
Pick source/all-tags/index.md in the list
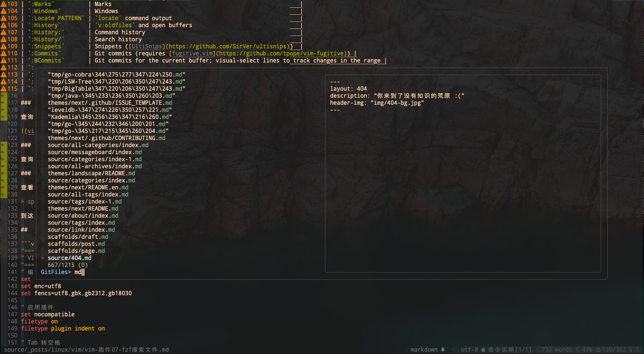point(88,194)
